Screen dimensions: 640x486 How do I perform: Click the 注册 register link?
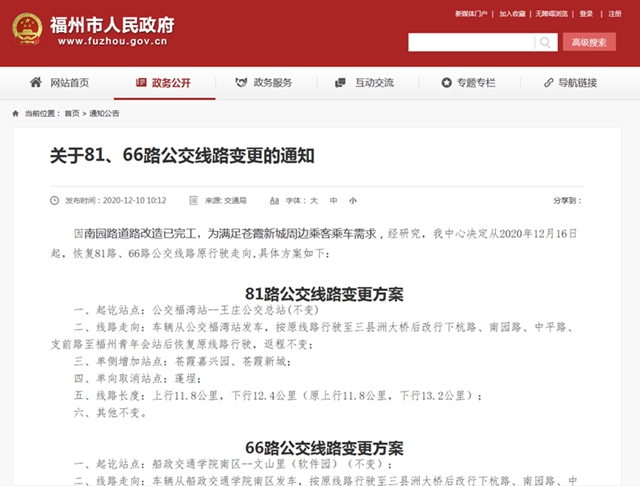[612, 14]
